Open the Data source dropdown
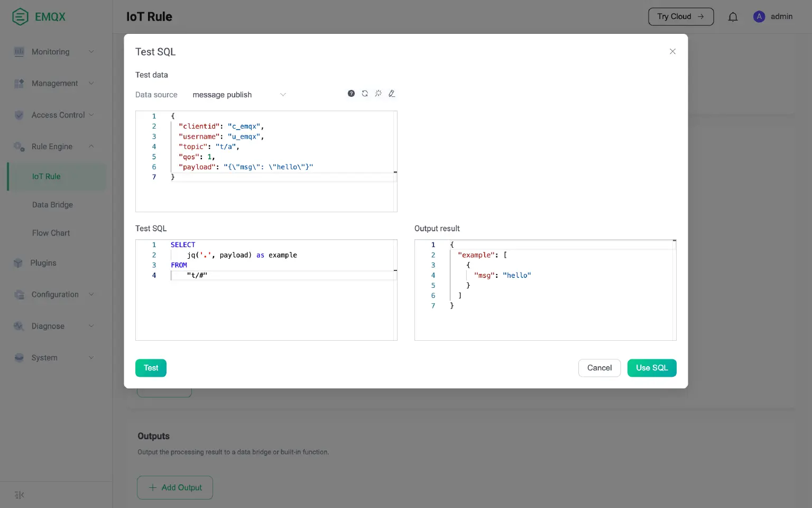The image size is (812, 508). tap(238, 95)
